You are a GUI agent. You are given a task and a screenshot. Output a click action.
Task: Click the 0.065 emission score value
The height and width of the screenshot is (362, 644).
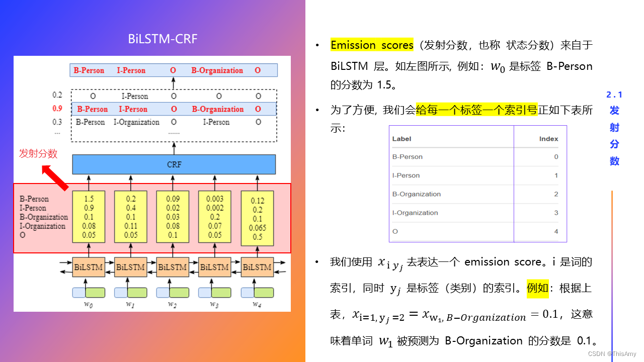click(257, 228)
